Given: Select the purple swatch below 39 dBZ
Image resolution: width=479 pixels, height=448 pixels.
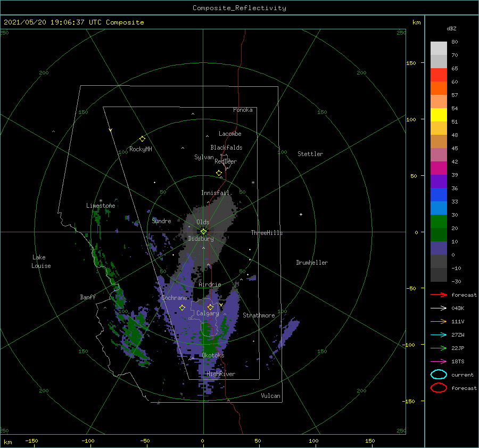Looking at the screenshot, I should point(439,181).
